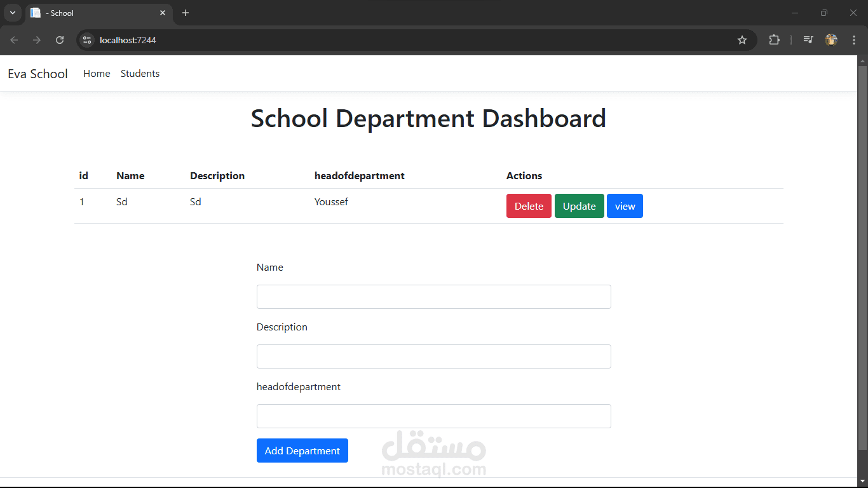Open the media control icon
868x488 pixels.
pos(808,40)
